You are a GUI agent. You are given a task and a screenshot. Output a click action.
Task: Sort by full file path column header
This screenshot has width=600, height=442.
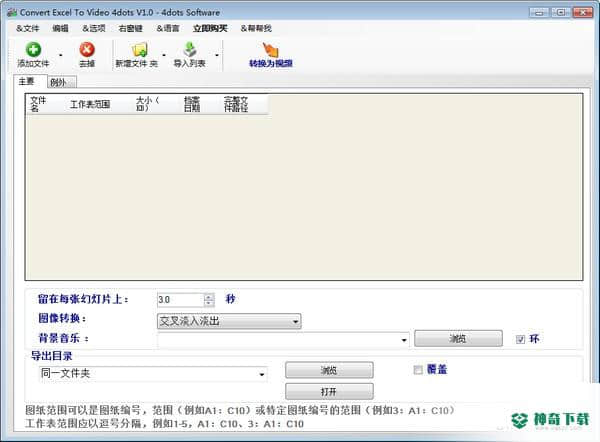243,104
